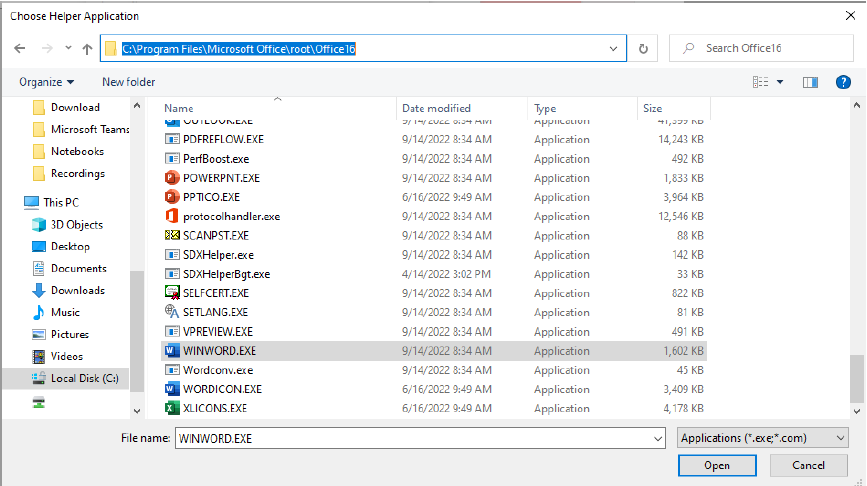Viewport: 867px width, 486px height.
Task: Sort by Date modified column
Action: [436, 108]
